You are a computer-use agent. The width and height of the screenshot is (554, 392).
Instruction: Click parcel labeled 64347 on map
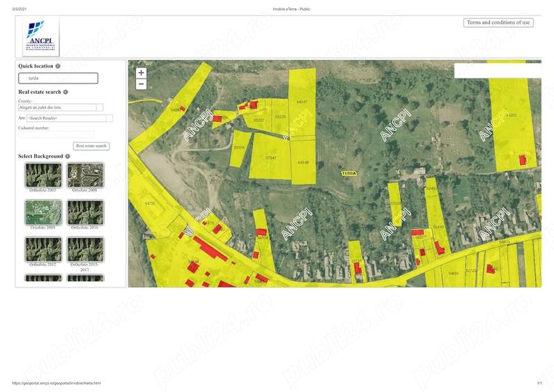[302, 102]
